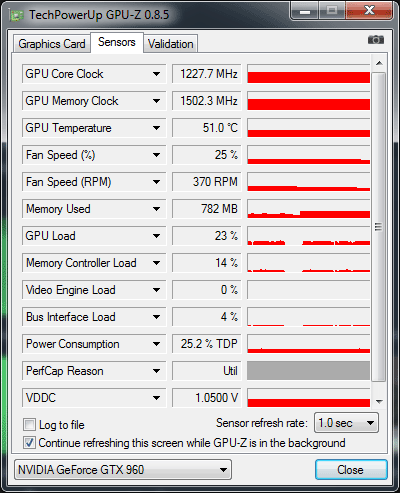Expand the Fan Speed (RPM) dropdown

[156, 182]
